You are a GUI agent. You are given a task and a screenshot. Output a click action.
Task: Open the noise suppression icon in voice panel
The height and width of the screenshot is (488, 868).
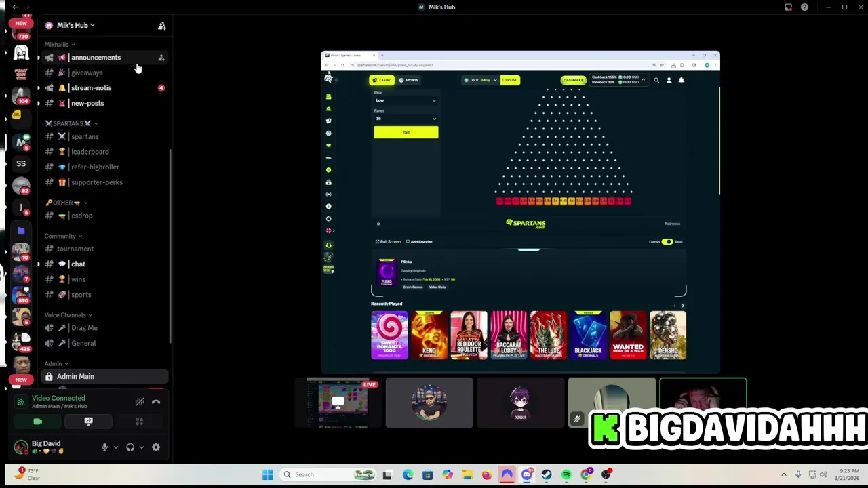(140, 402)
